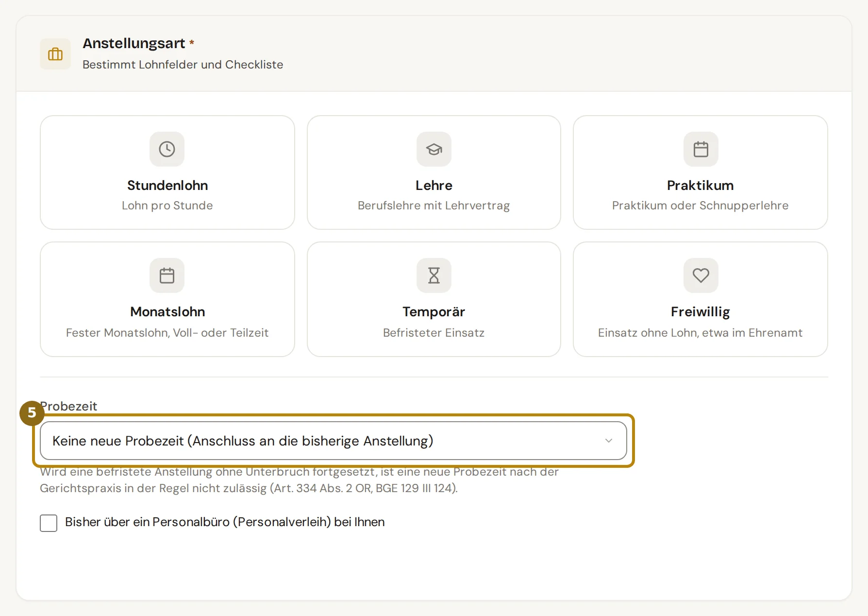Choose Temporär Befristeter Einsatz card
The width and height of the screenshot is (868, 616).
434,299
